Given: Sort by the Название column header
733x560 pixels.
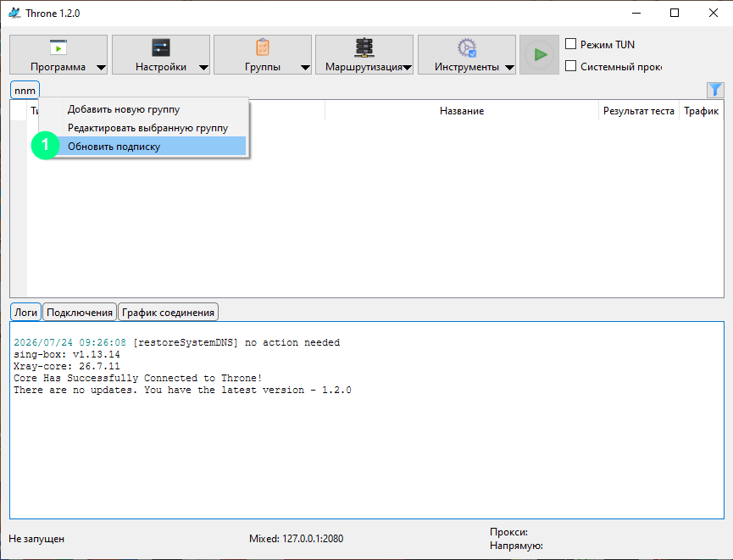Looking at the screenshot, I should [x=461, y=111].
